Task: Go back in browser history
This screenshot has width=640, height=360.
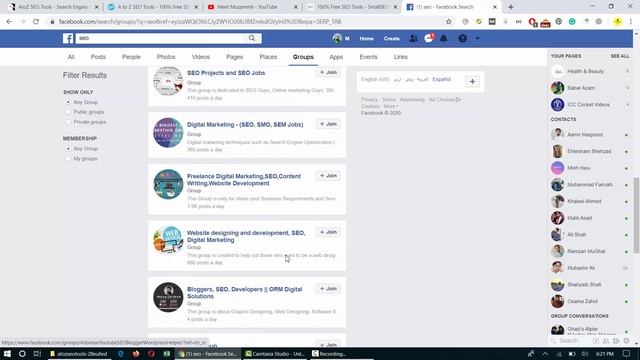Action: coord(9,22)
